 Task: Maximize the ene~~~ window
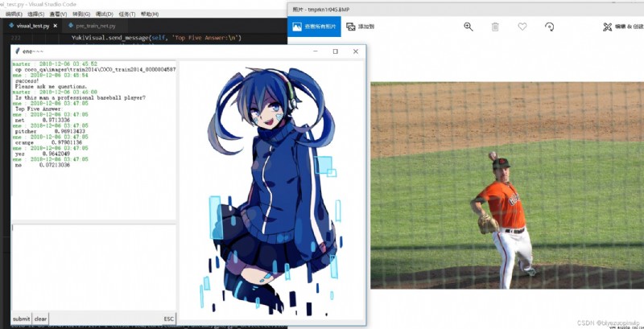click(x=336, y=51)
